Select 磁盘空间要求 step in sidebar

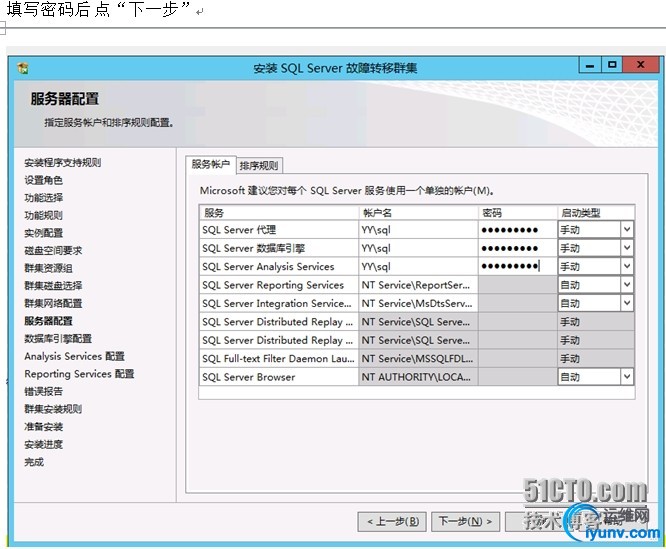53,251
